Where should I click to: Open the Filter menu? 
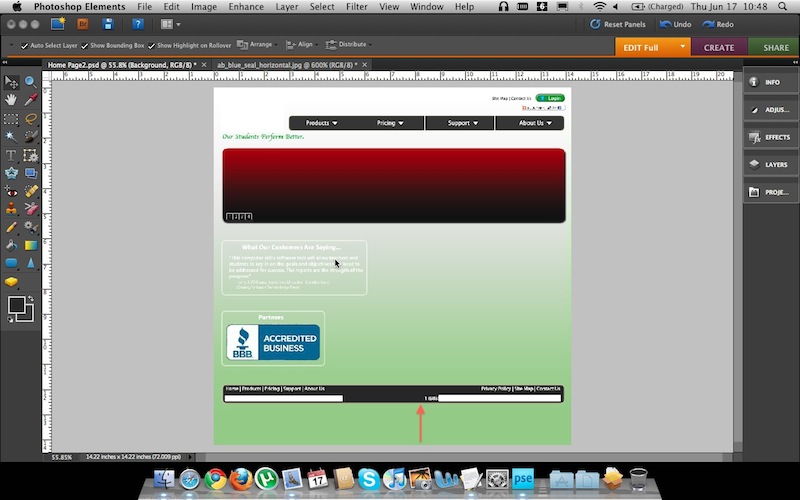357,7
